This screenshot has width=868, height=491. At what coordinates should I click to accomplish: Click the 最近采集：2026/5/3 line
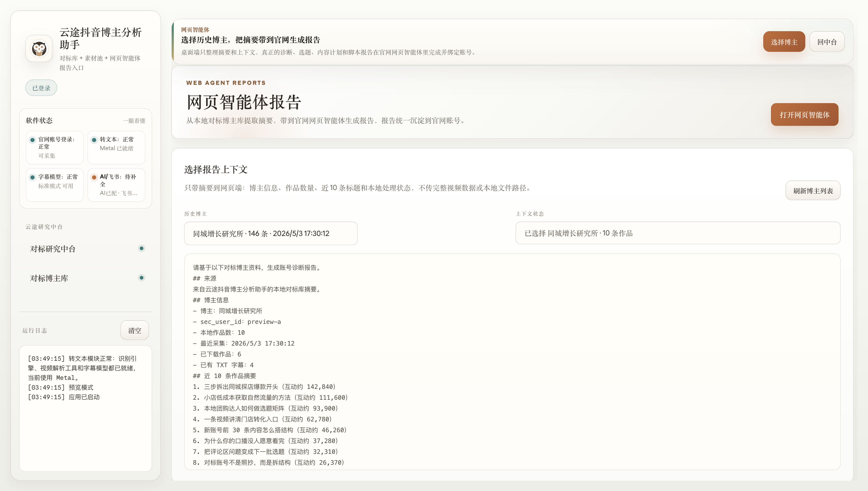click(x=243, y=343)
